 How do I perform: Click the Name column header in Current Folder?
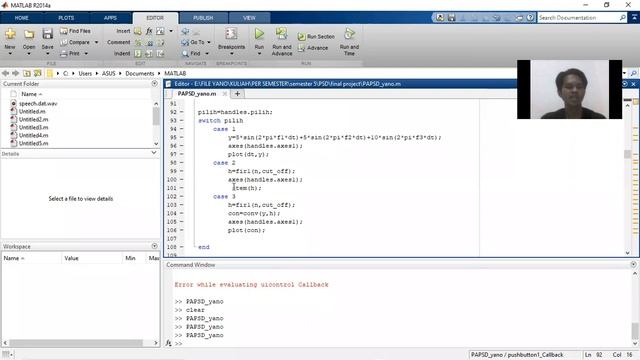point(31,94)
